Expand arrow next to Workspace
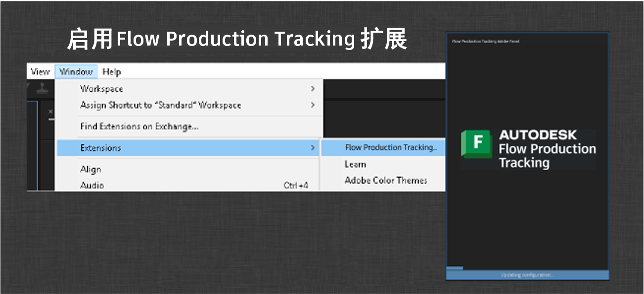644x294 pixels. [x=313, y=89]
